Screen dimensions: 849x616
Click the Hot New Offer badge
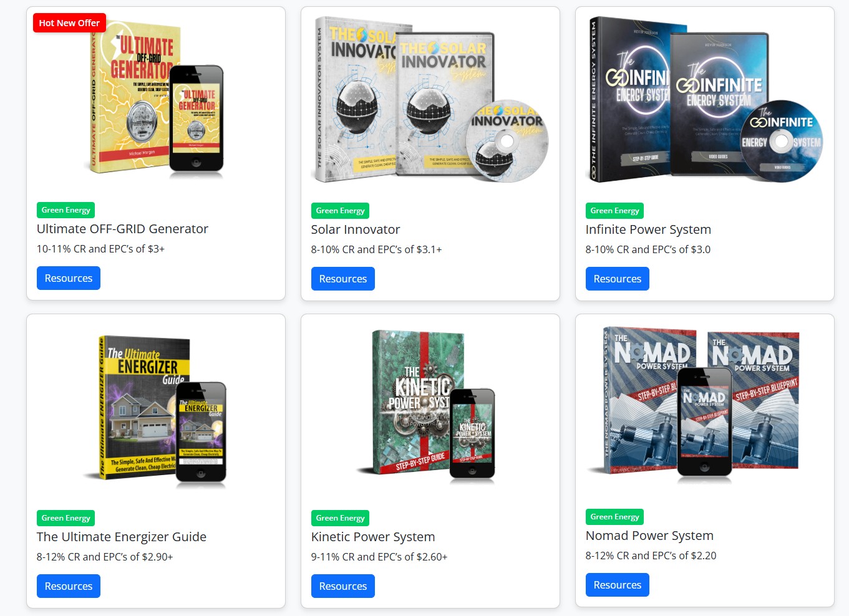[x=69, y=23]
